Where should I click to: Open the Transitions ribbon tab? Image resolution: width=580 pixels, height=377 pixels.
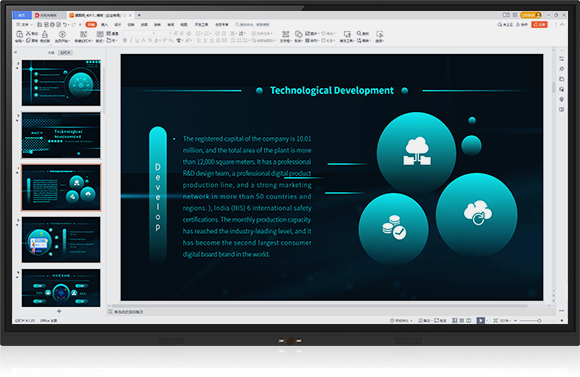pos(131,24)
